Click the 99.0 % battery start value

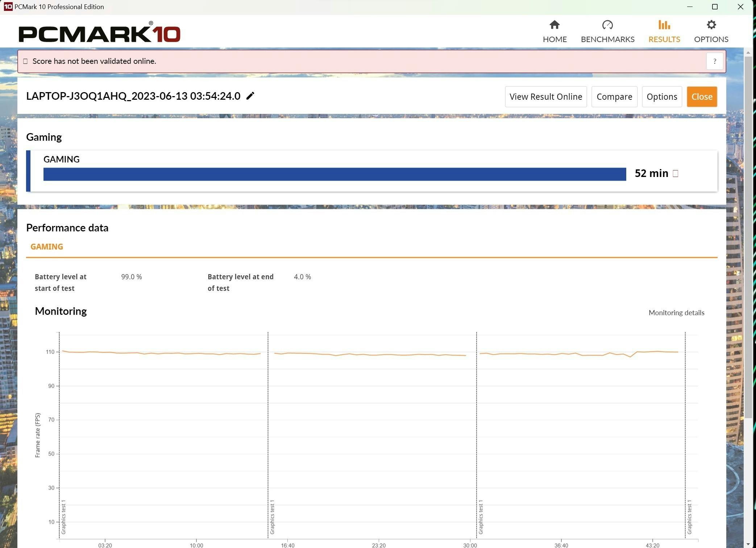pos(131,277)
